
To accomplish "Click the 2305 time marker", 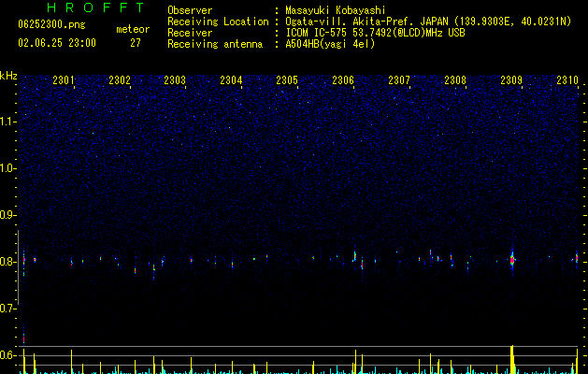I will 287,80.
